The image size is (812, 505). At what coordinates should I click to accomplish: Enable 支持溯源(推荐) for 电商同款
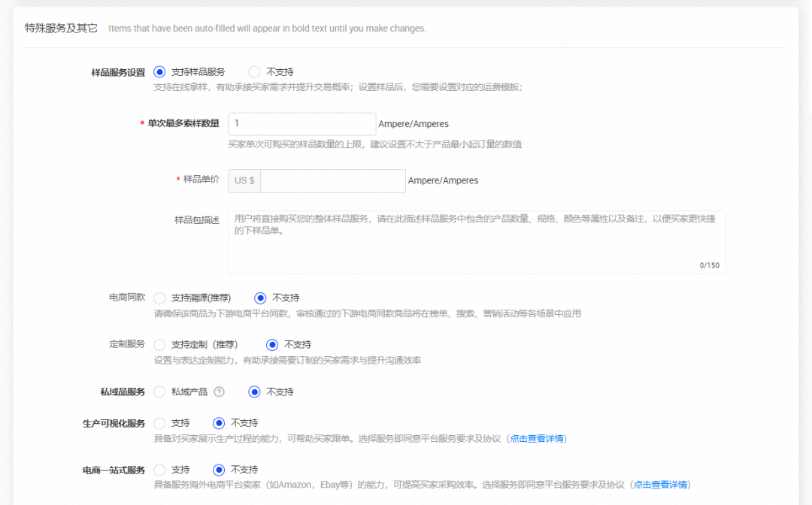tap(159, 298)
